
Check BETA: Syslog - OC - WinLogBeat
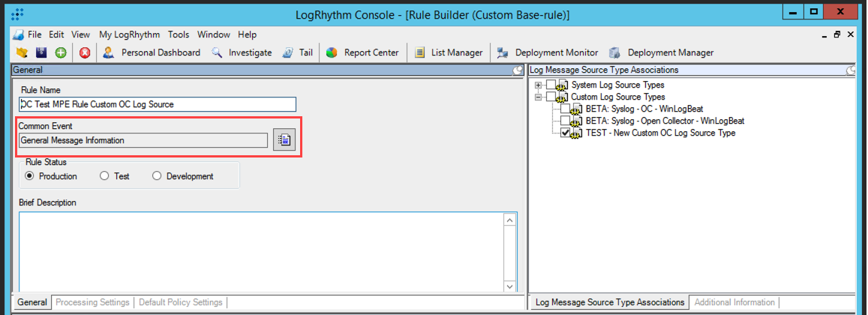point(566,109)
